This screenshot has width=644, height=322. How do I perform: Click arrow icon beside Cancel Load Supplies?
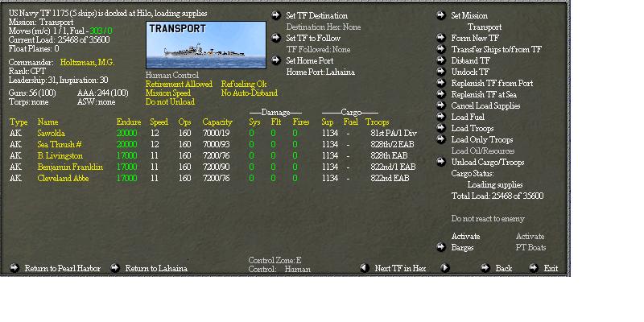pos(441,105)
